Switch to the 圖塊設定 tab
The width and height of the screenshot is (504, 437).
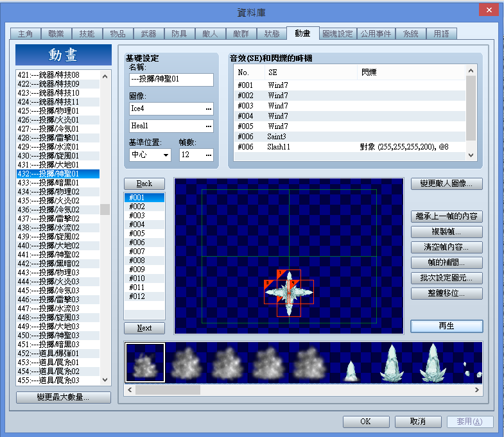(338, 34)
